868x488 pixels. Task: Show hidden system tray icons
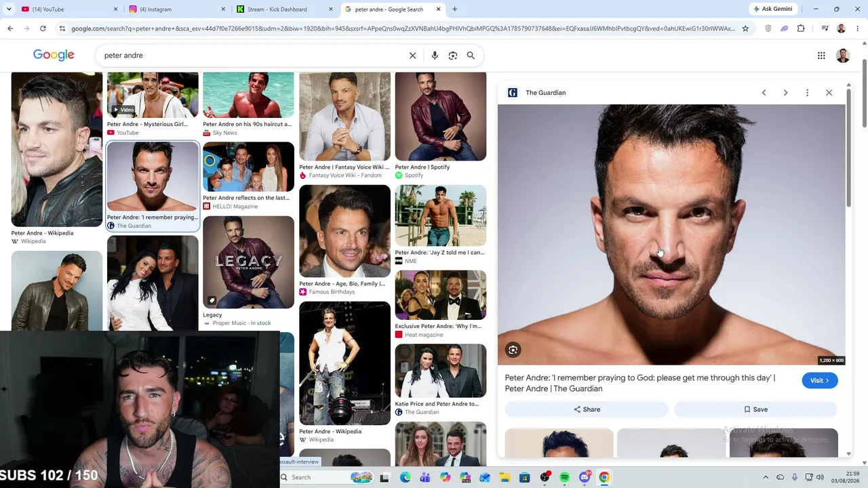coord(766,477)
